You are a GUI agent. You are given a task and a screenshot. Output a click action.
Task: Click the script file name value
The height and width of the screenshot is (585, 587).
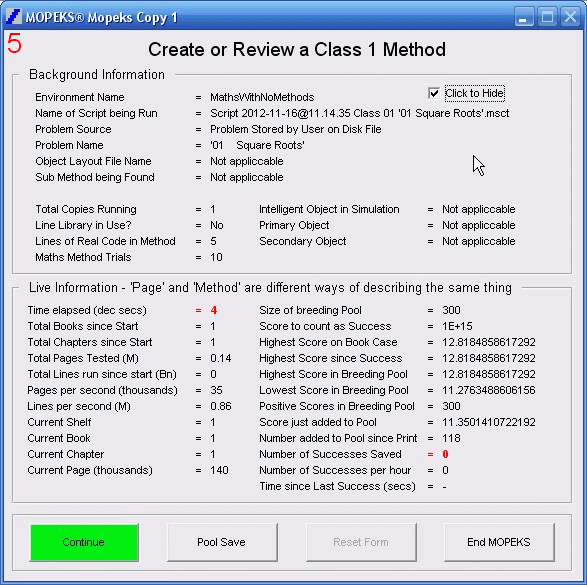[359, 113]
